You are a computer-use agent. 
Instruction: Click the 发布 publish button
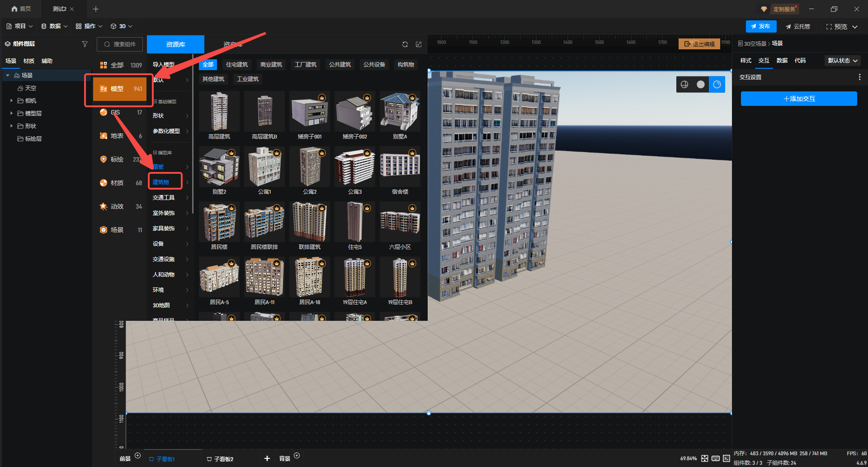pos(761,26)
